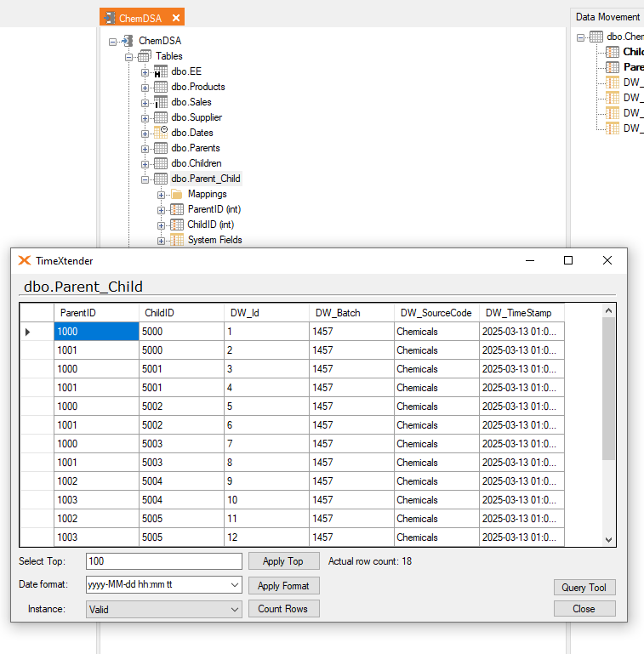Expand the ParentID (int) field

point(161,210)
